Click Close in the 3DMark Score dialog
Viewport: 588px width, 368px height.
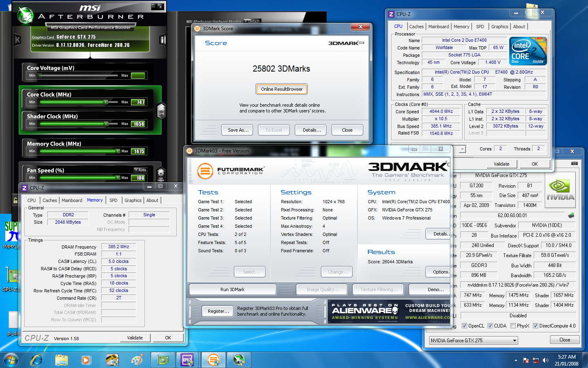point(347,130)
